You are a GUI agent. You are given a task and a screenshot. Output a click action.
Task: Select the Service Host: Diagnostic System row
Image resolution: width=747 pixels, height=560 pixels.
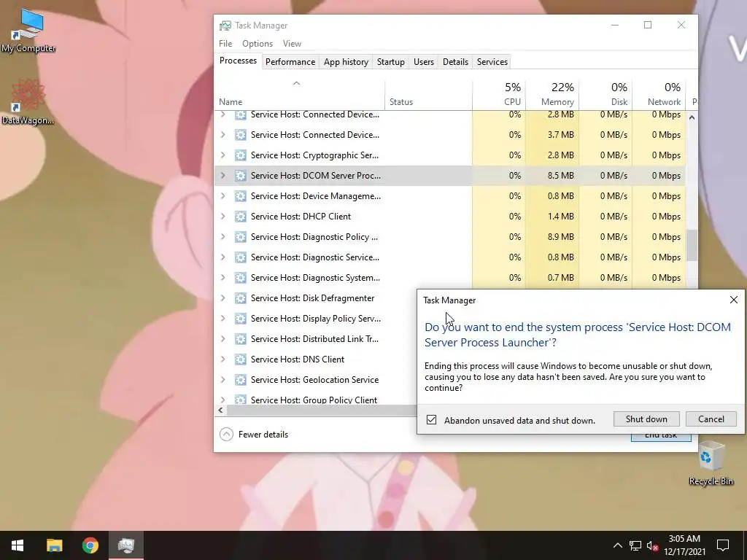point(449,278)
